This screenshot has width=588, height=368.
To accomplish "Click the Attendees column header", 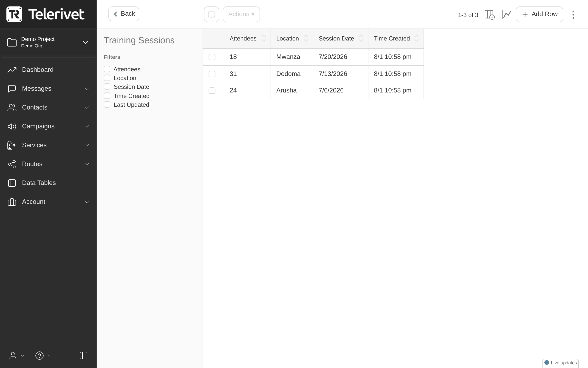I will (x=247, y=39).
